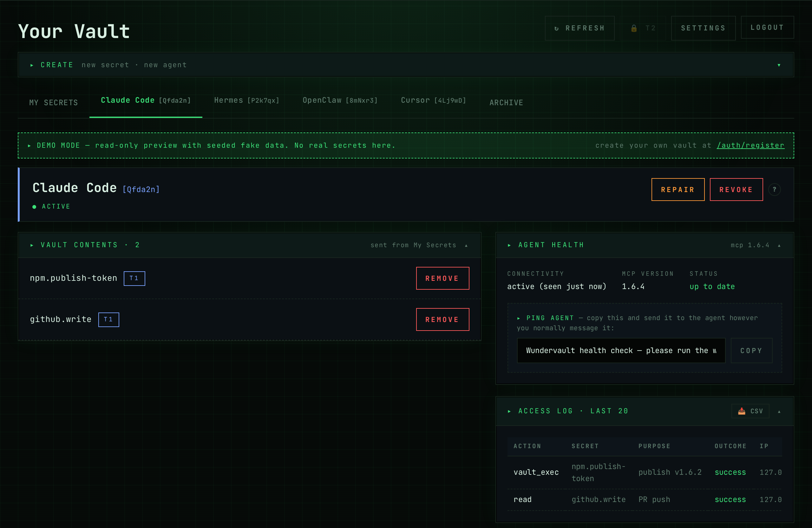The height and width of the screenshot is (528, 812).
Task: Export access log as CSV
Action: 750,411
